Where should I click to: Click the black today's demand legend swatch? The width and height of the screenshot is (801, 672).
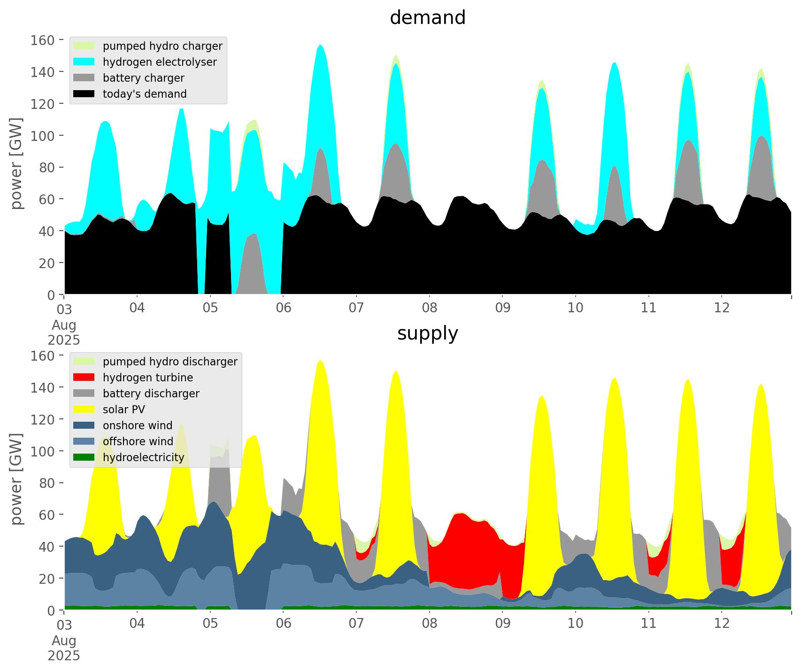[x=84, y=94]
